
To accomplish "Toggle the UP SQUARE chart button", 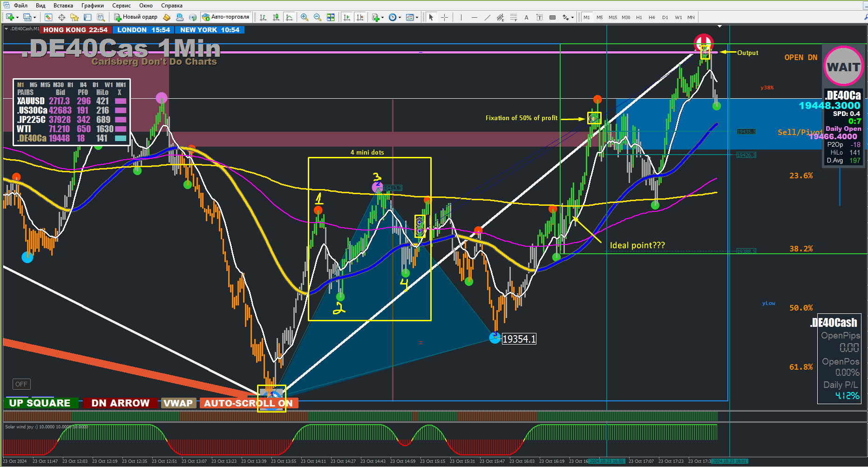I will (40, 403).
